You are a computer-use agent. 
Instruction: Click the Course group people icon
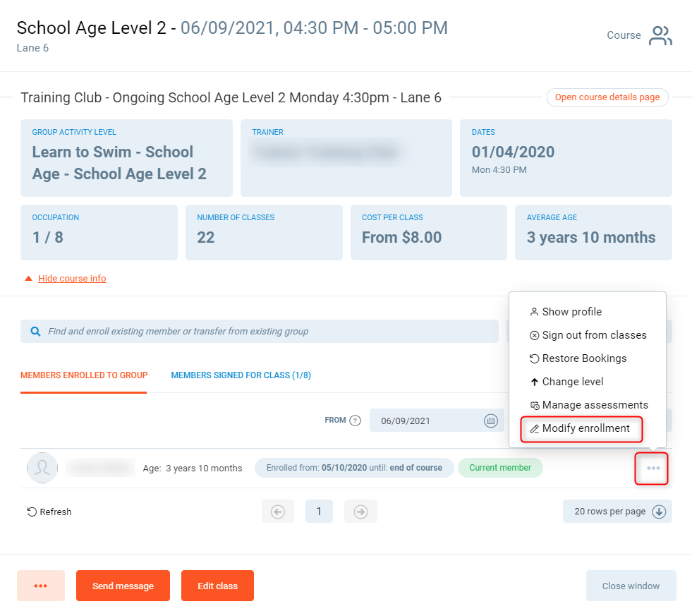pyautogui.click(x=660, y=36)
